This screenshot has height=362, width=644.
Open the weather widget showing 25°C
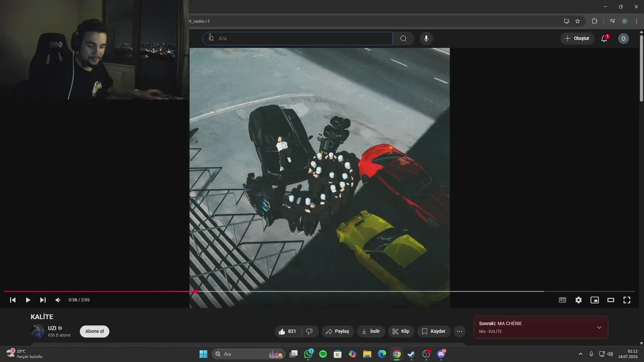point(24,354)
